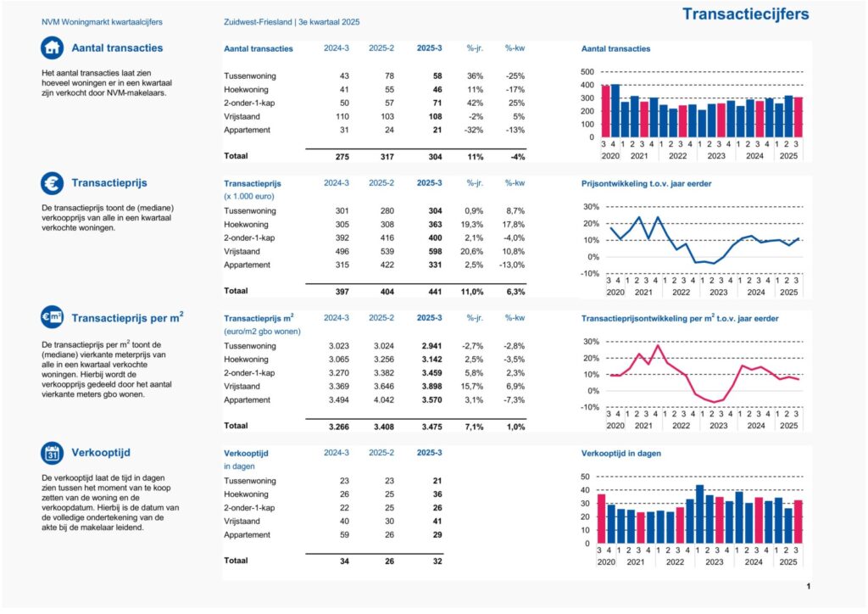Click the page number 1 at bottom right
This screenshot has height=614, width=868.
pyautogui.click(x=808, y=586)
